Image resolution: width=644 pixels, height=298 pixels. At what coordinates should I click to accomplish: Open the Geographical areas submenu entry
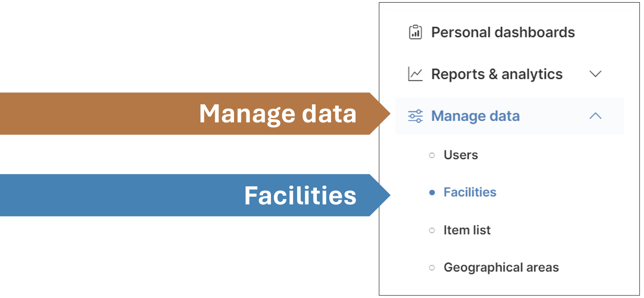point(501,268)
